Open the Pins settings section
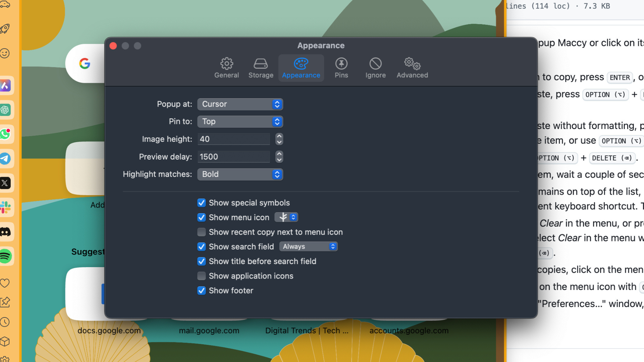Image resolution: width=644 pixels, height=362 pixels. click(341, 67)
